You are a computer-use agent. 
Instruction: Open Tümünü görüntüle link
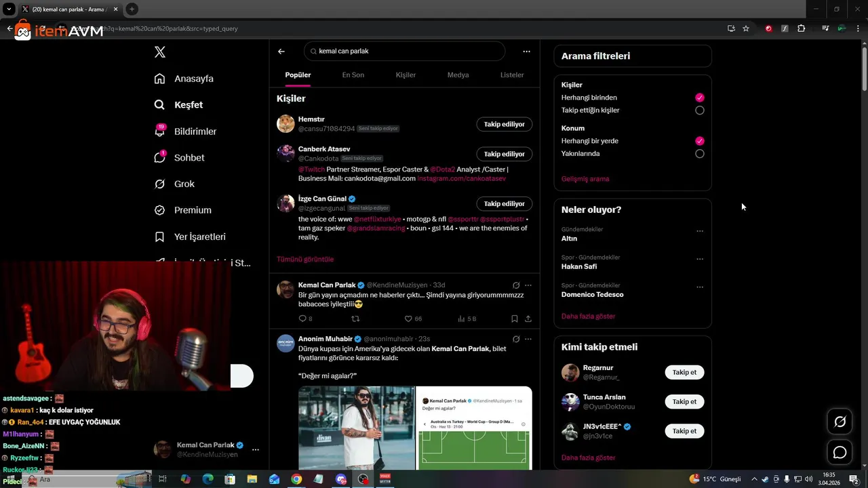305,260
